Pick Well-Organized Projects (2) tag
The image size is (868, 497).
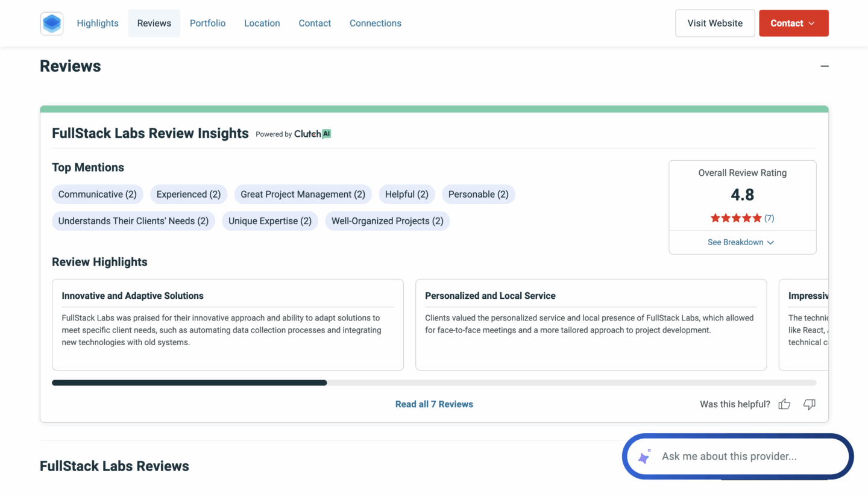coord(388,220)
